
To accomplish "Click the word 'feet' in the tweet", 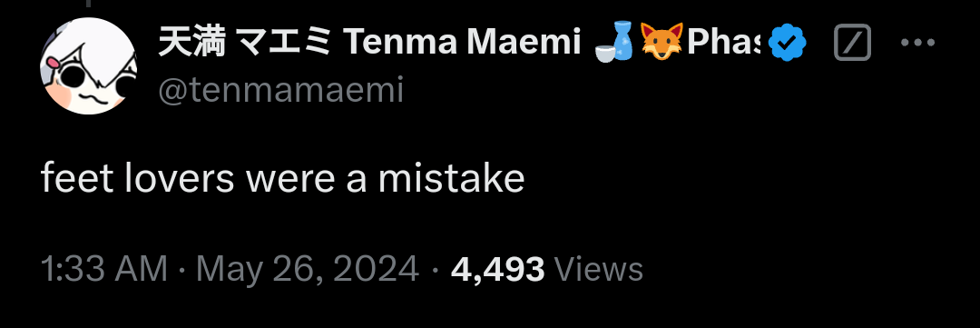I will [77, 179].
